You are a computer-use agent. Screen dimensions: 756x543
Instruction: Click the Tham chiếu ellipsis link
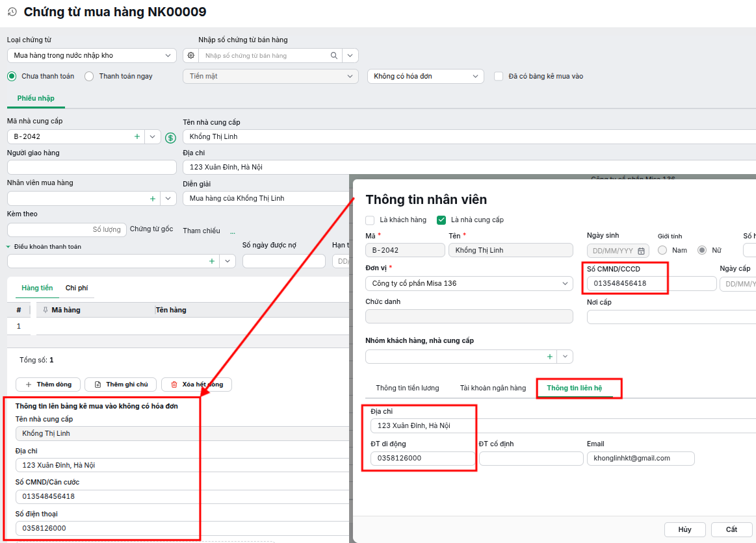233,231
